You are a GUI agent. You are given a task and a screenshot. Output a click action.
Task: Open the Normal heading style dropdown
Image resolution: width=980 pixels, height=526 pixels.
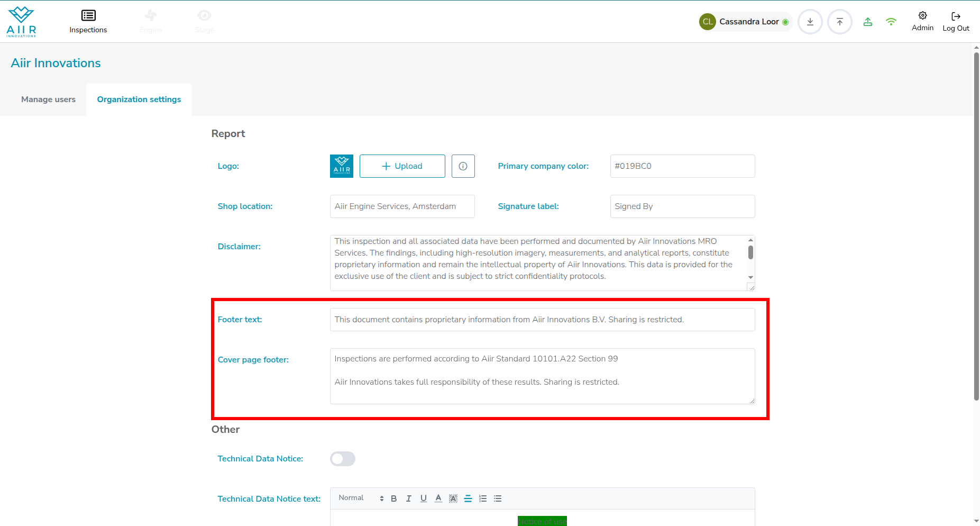click(x=361, y=498)
